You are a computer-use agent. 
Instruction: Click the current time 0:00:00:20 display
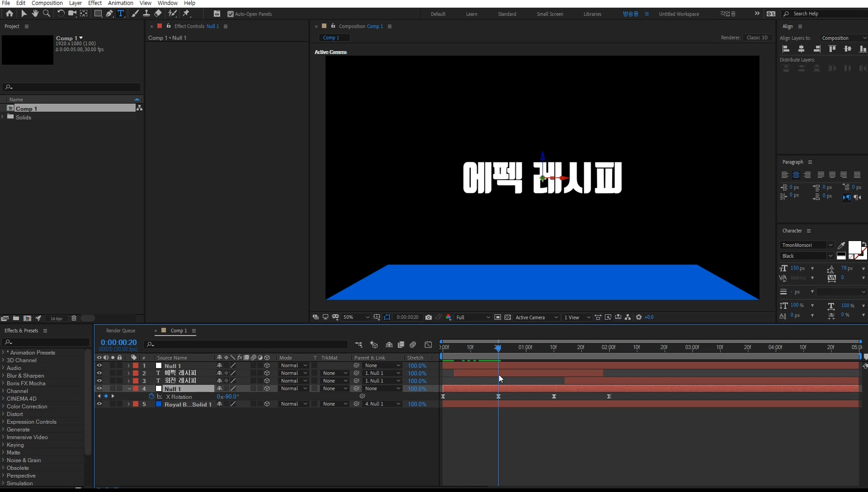click(x=118, y=343)
